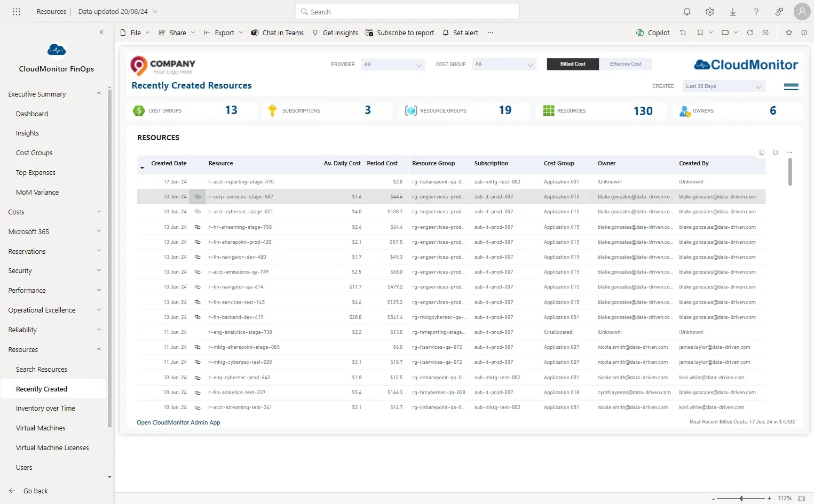Image resolution: width=814 pixels, height=504 pixels.
Task: Open help question mark icon
Action: [756, 11]
